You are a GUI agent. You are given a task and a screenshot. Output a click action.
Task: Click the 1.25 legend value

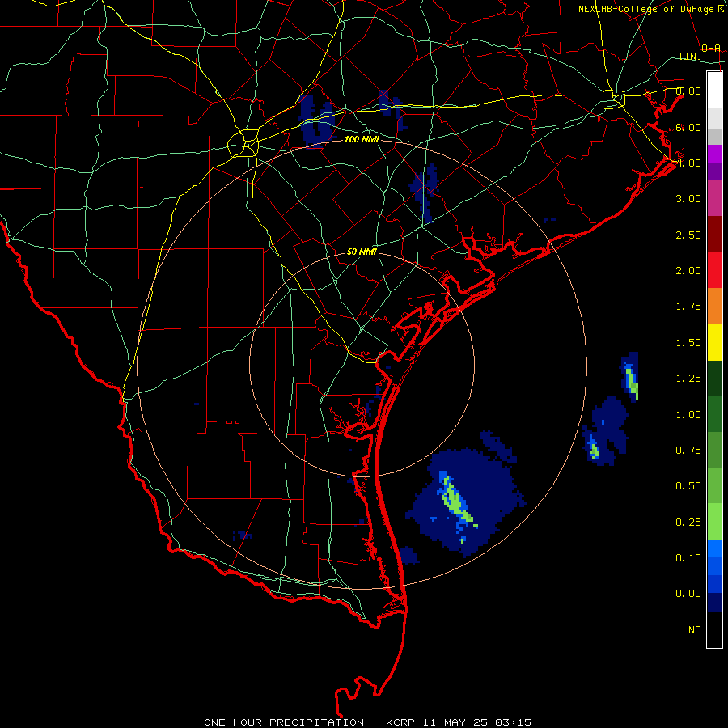pos(688,379)
